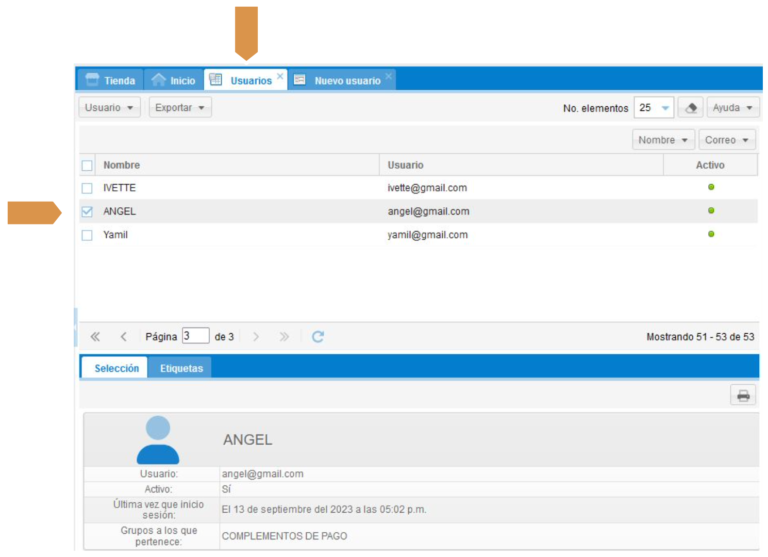Click the next page arrow

click(256, 337)
